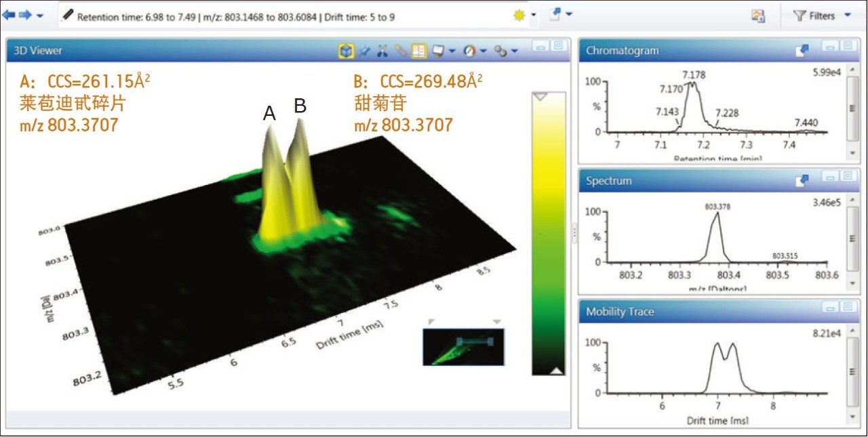Image resolution: width=868 pixels, height=437 pixels.
Task: Click the pin icon in 3D Viewer toolbar
Action: pyautogui.click(x=364, y=50)
